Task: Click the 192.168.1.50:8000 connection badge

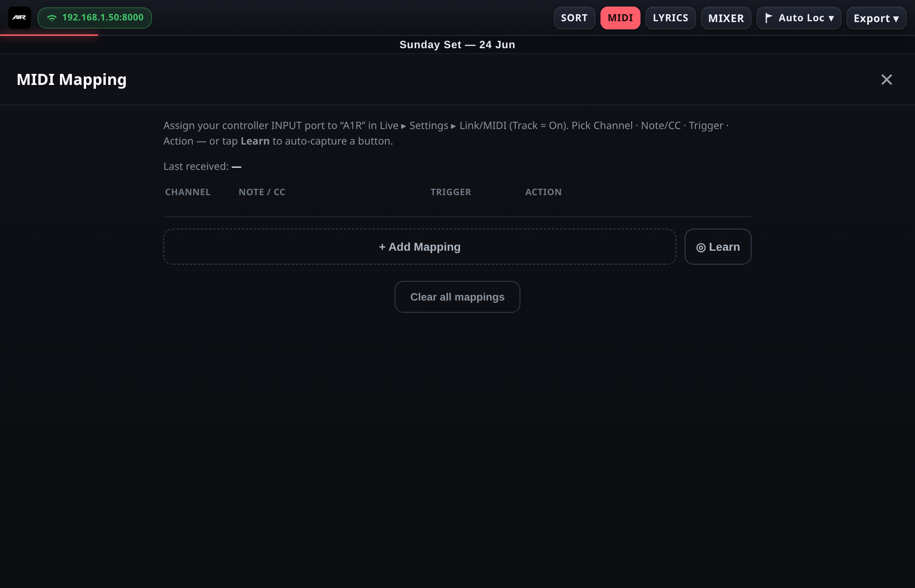Action: point(95,18)
